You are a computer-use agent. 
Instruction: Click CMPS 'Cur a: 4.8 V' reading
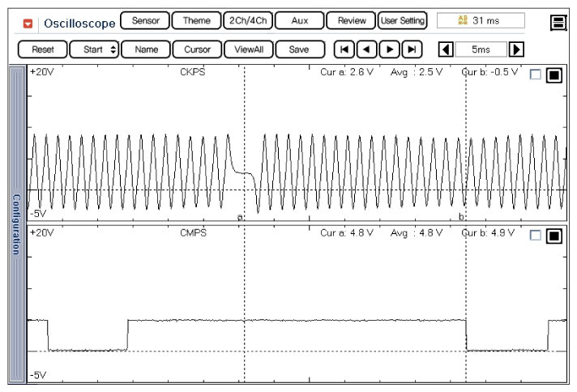(x=347, y=233)
